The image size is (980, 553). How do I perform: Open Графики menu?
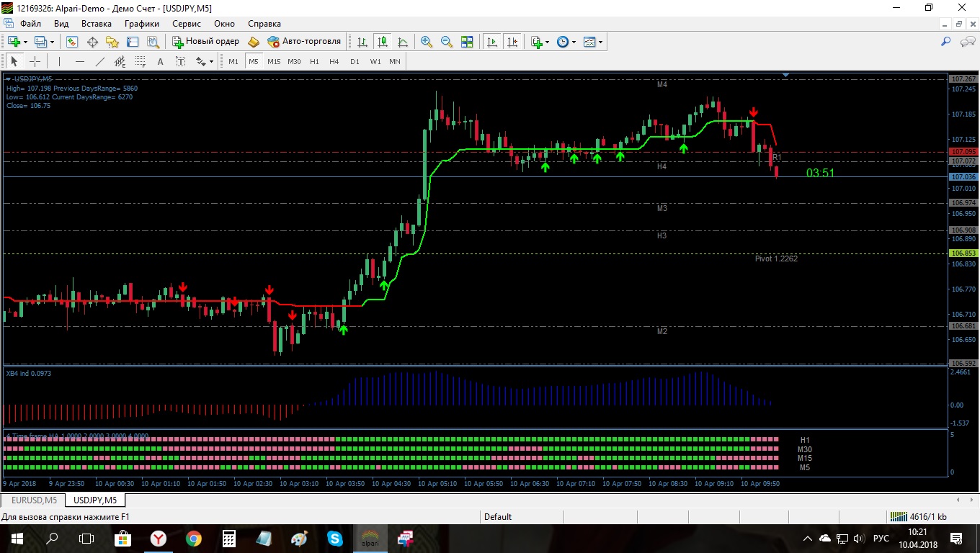[142, 23]
